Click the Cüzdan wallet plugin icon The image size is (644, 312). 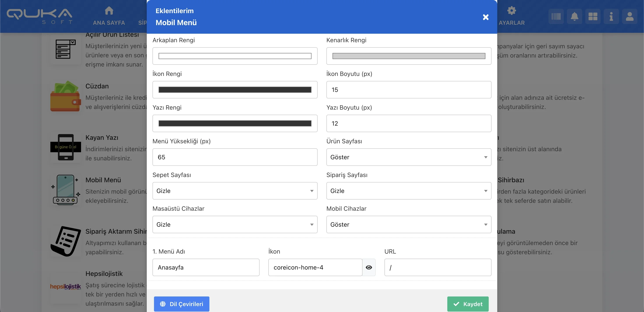pos(65,96)
